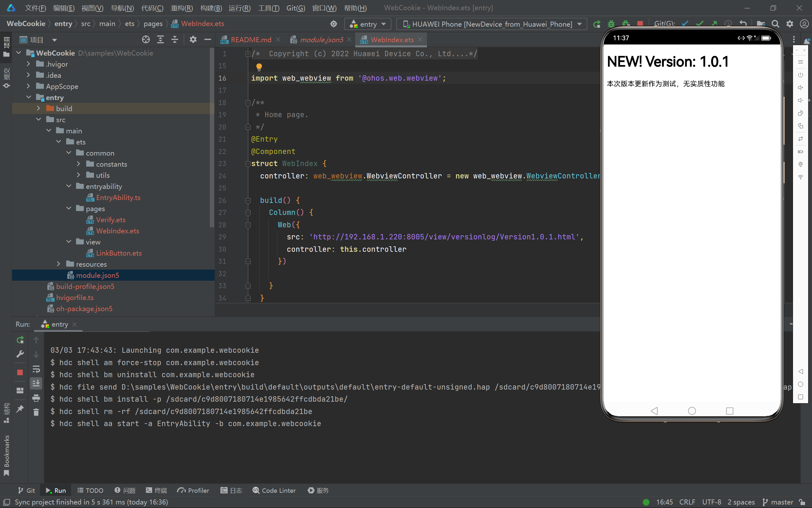
Task: Click emulator location pin icon
Action: click(801, 164)
